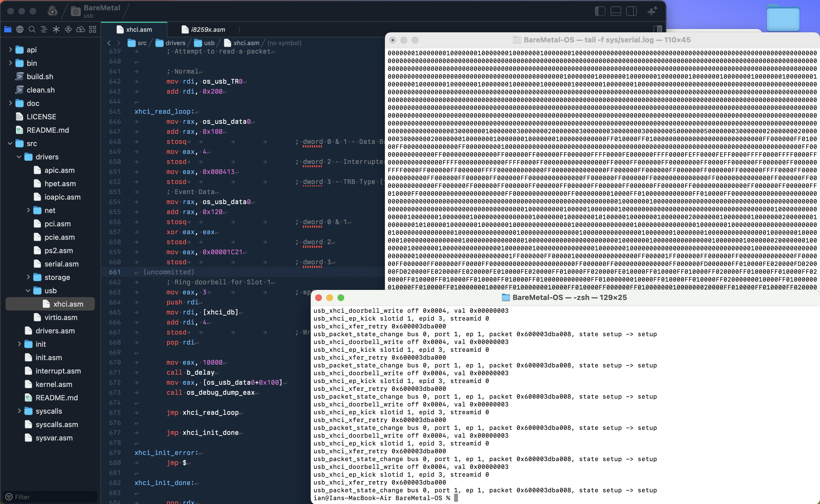Show all sidebars grid icon

pos(93,29)
